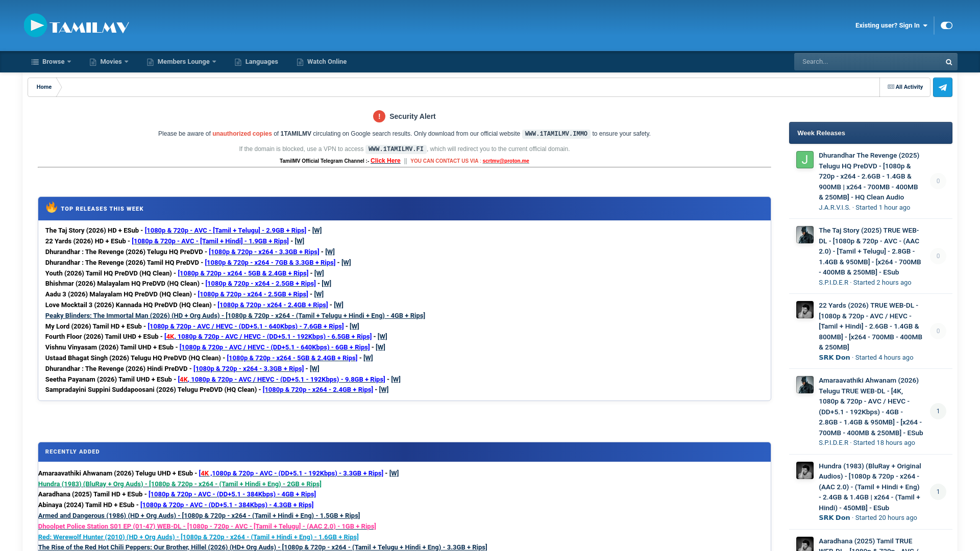Open J.A.R.V.I.S. profile link
The width and height of the screenshot is (980, 551).
(835, 208)
